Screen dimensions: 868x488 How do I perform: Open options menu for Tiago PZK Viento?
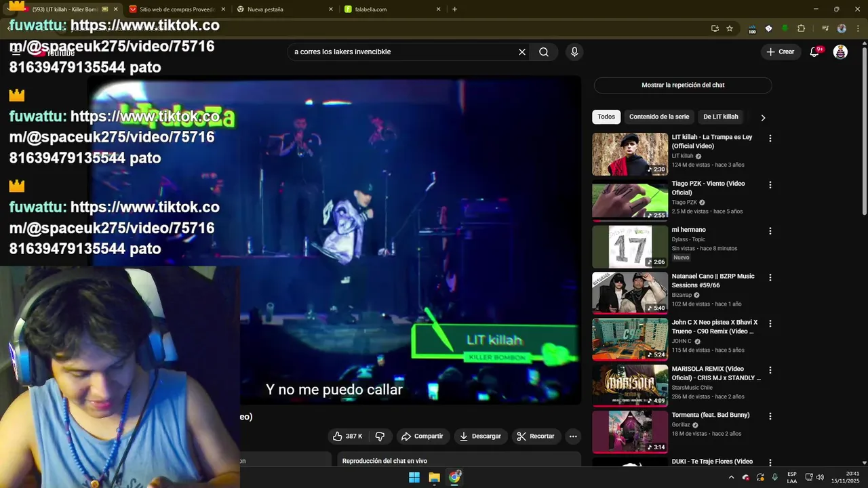click(770, 184)
